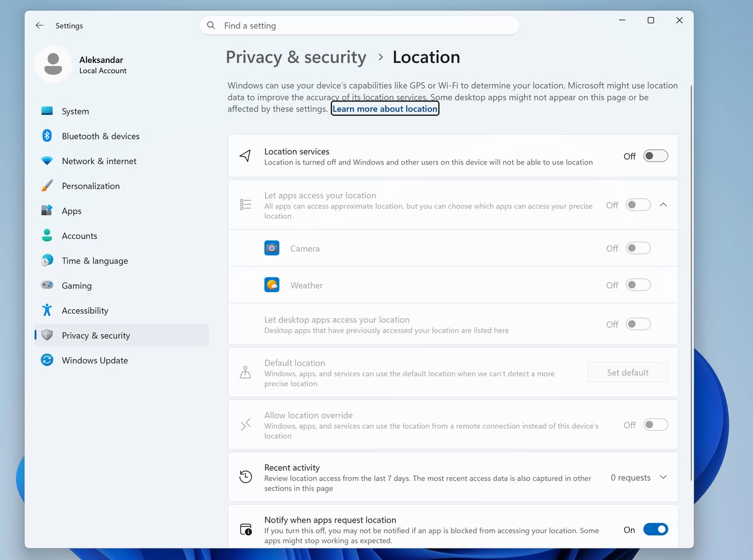Click the Network Wi-Fi icon

click(47, 161)
